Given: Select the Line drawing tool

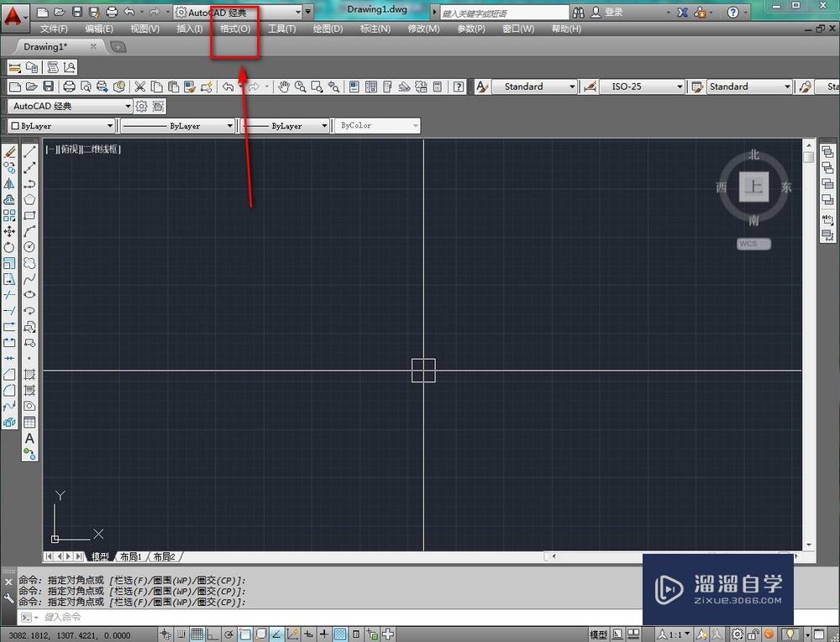Looking at the screenshot, I should (x=29, y=152).
